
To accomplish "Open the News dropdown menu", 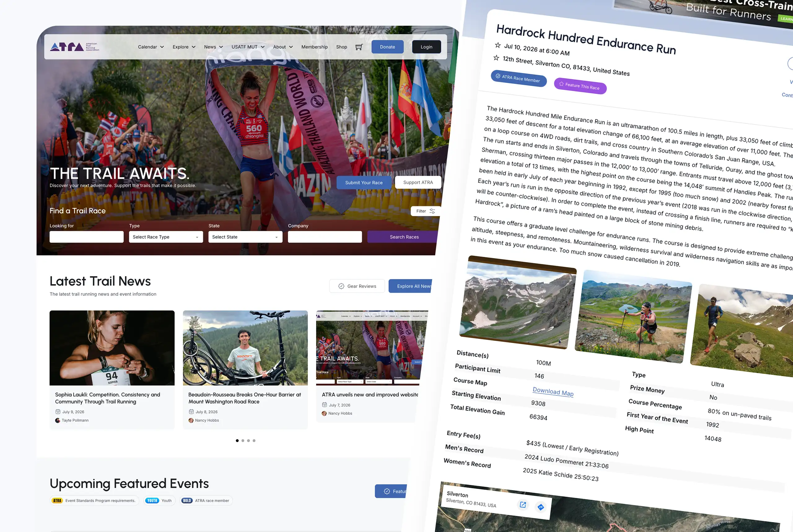I will (214, 47).
